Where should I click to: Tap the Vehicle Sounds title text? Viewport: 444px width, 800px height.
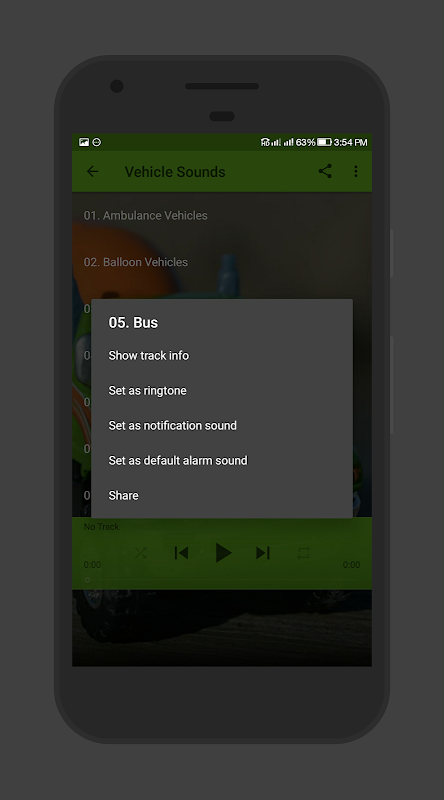point(175,172)
